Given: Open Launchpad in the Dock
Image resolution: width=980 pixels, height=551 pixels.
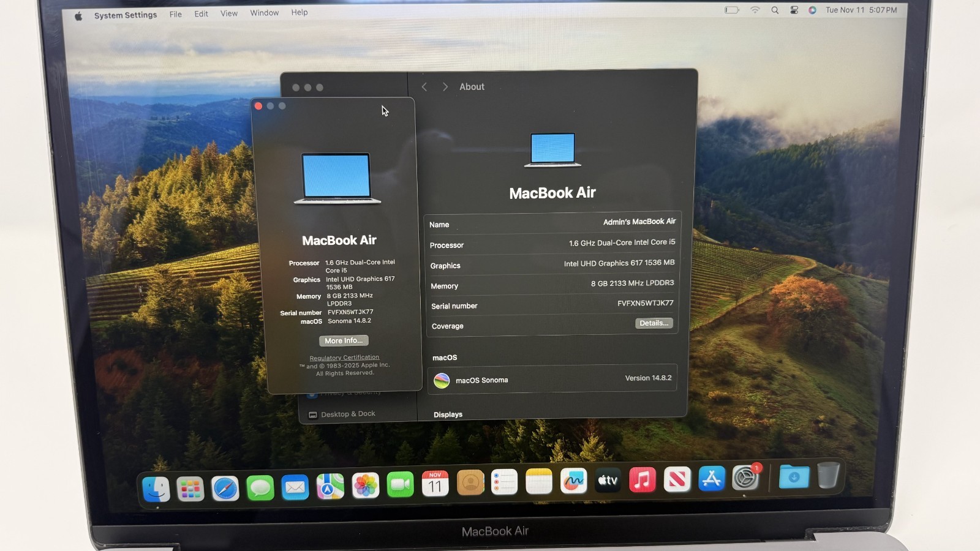Looking at the screenshot, I should [190, 489].
